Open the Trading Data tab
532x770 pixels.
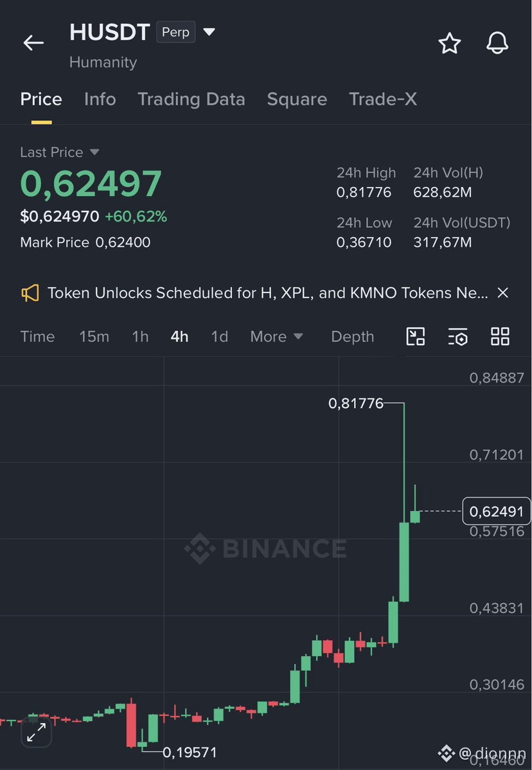point(191,99)
